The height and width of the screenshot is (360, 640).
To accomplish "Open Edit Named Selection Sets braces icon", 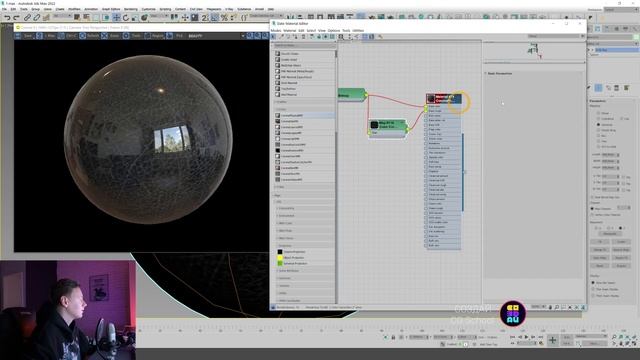I will [x=244, y=18].
